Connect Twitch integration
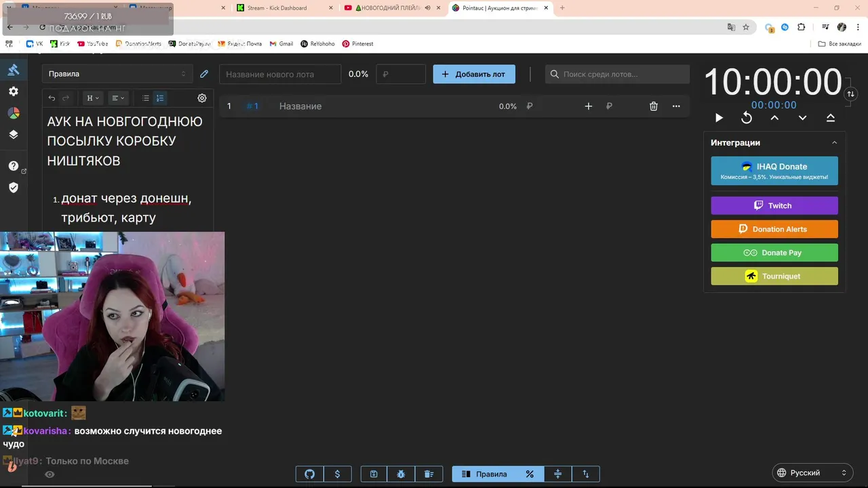 click(x=774, y=205)
